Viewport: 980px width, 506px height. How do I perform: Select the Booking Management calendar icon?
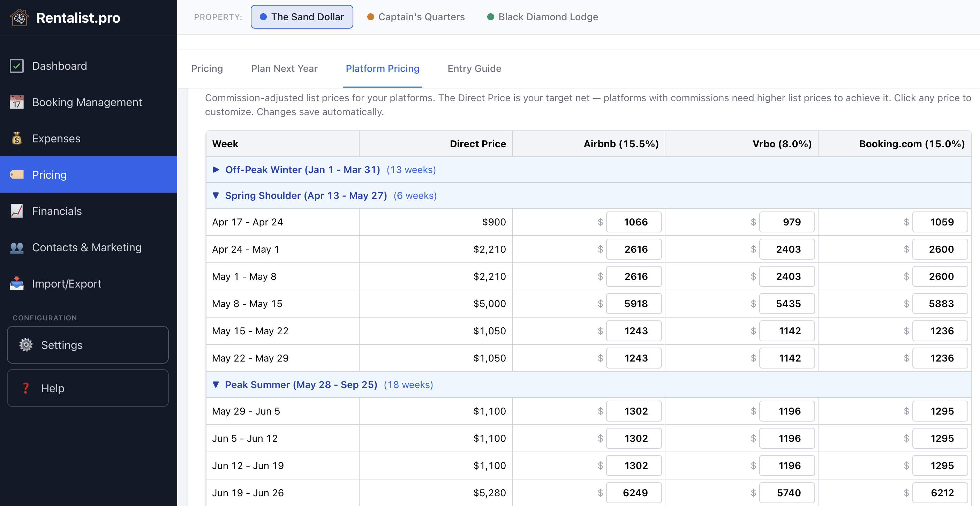[x=17, y=102]
